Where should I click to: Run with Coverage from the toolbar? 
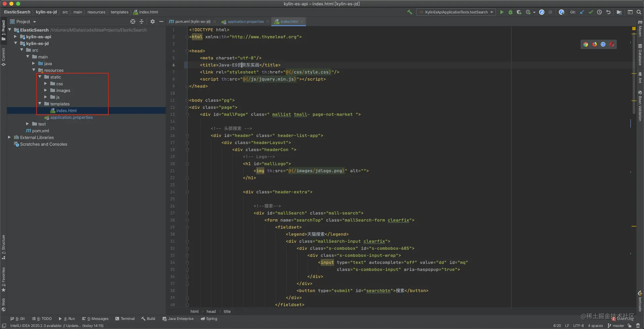tap(519, 12)
